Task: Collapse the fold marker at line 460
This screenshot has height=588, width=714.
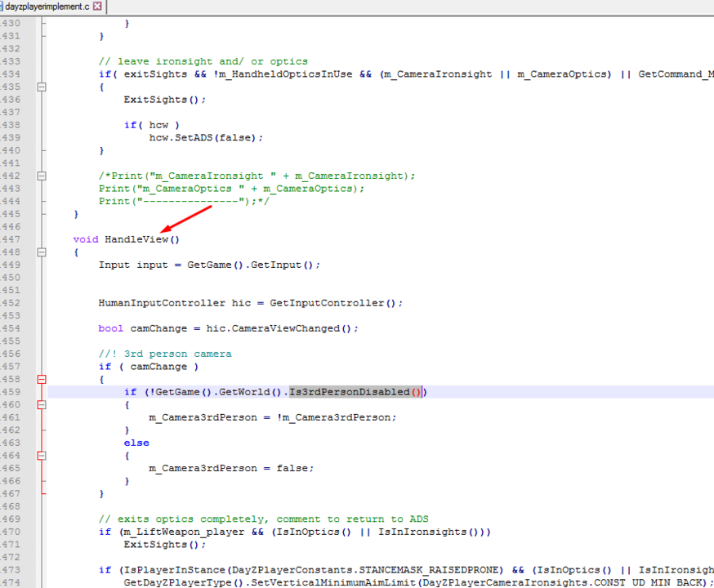Action: 42,404
